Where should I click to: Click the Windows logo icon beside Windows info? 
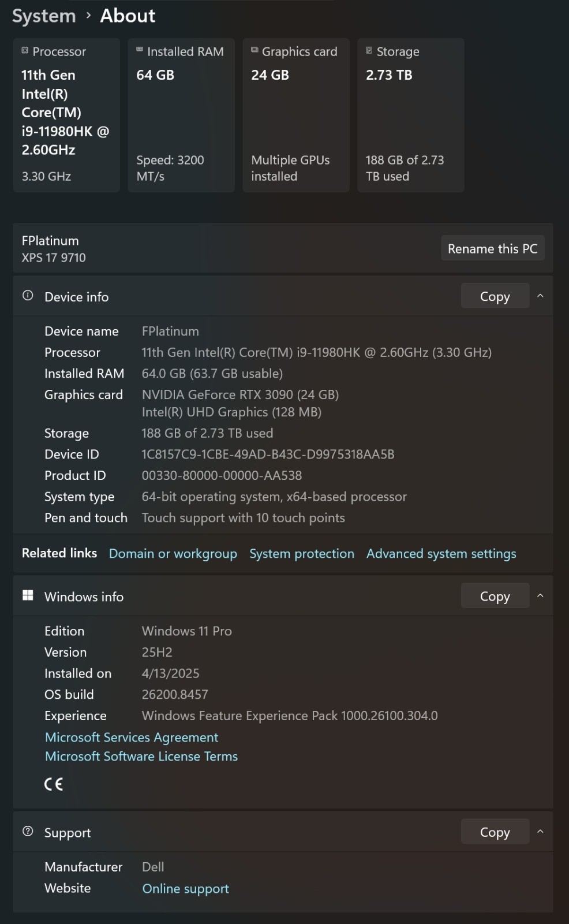(28, 595)
